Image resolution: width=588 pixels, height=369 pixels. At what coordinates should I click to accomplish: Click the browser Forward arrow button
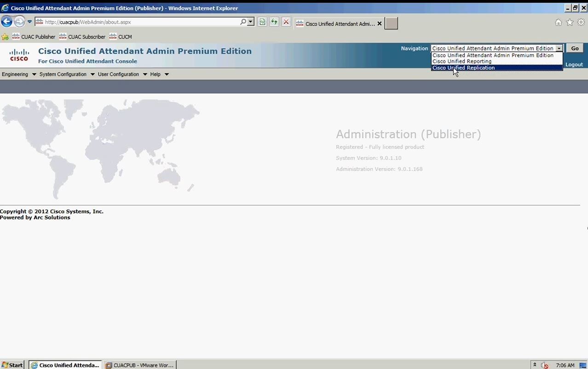19,21
